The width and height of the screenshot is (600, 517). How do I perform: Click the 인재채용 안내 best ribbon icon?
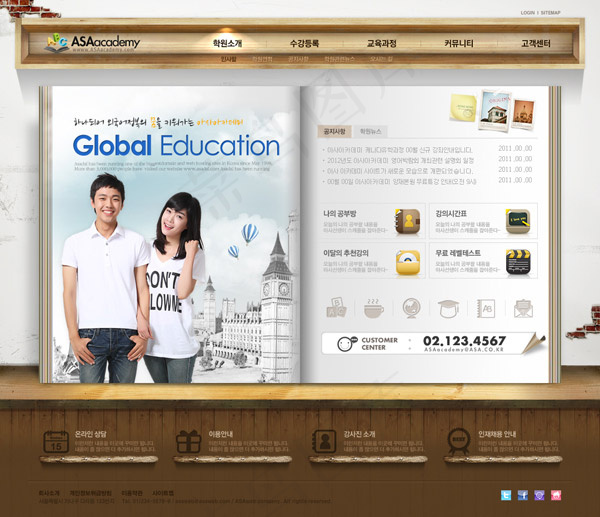tap(458, 442)
